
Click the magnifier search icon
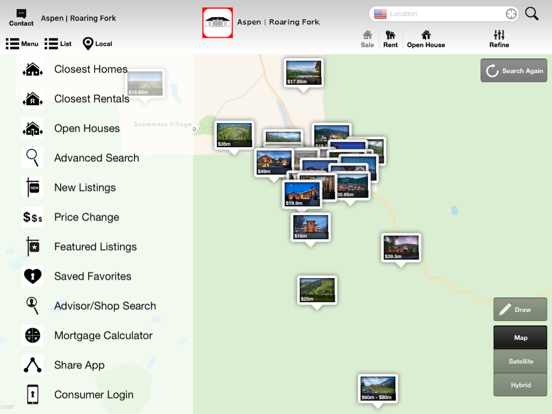point(532,14)
